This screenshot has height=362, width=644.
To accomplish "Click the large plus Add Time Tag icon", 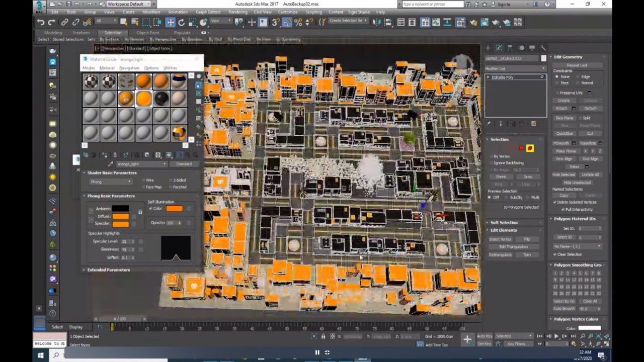I will click(467, 340).
